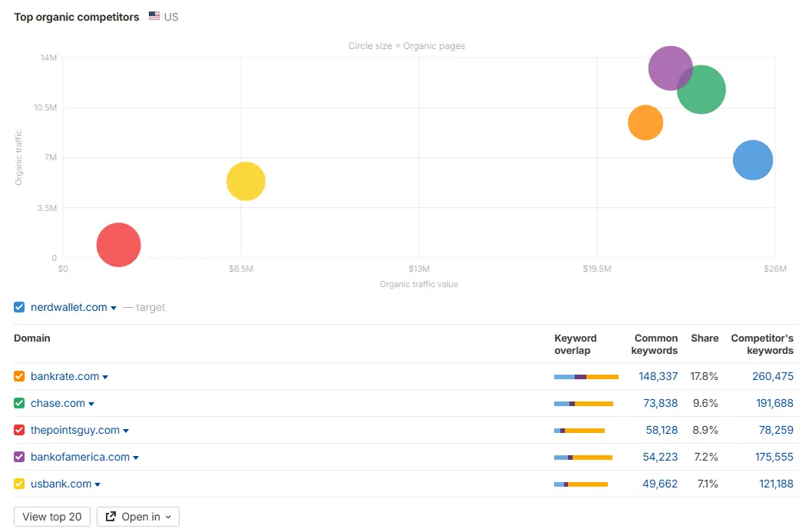Open the bankofamerica.com dropdown arrow
812x532 pixels.
click(x=136, y=458)
